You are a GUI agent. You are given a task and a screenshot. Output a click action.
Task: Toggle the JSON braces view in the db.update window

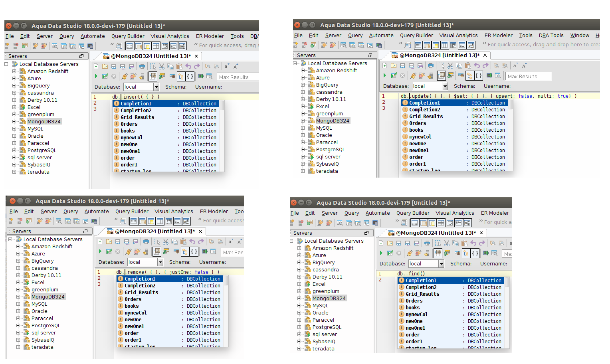point(479,75)
